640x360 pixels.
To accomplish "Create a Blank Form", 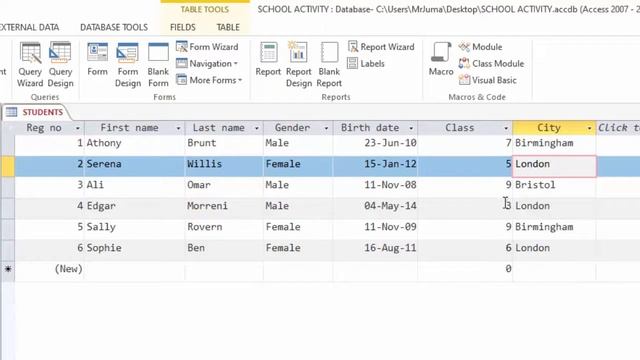I will tap(158, 64).
